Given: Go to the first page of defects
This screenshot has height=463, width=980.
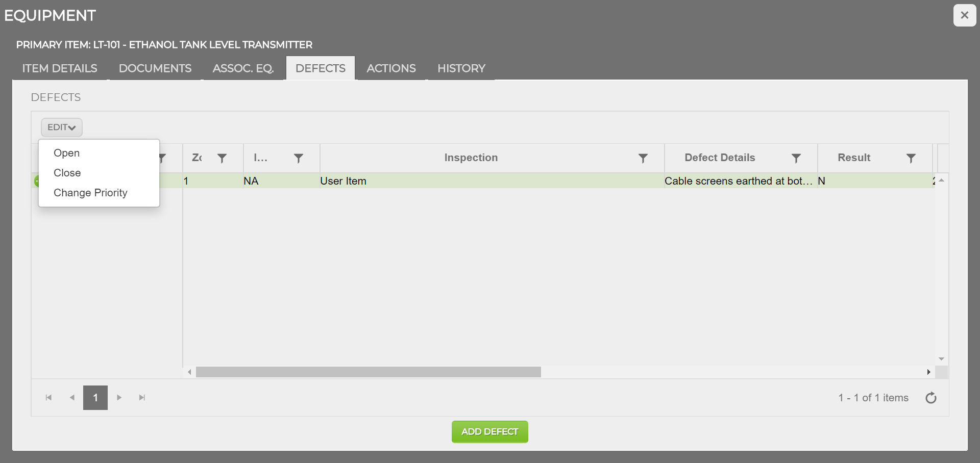Looking at the screenshot, I should pyautogui.click(x=48, y=398).
